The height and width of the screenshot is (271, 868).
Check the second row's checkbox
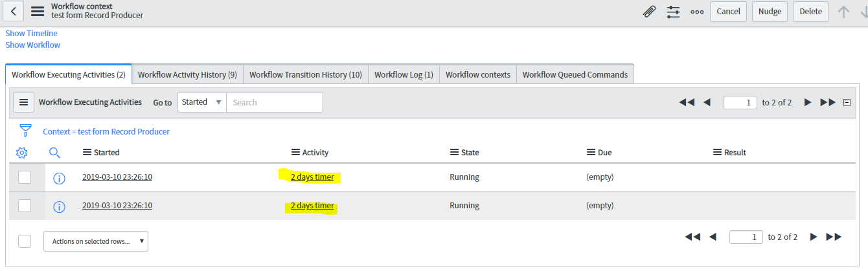[25, 206]
